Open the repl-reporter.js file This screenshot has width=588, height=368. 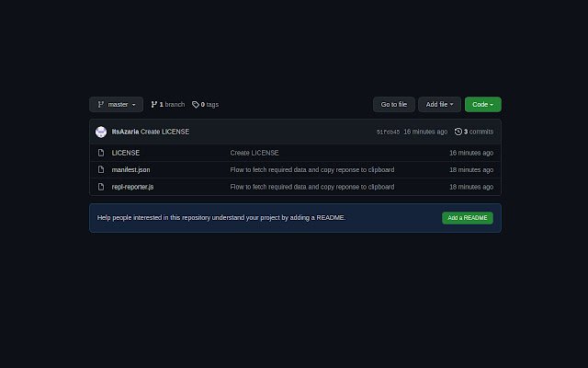[132, 187]
